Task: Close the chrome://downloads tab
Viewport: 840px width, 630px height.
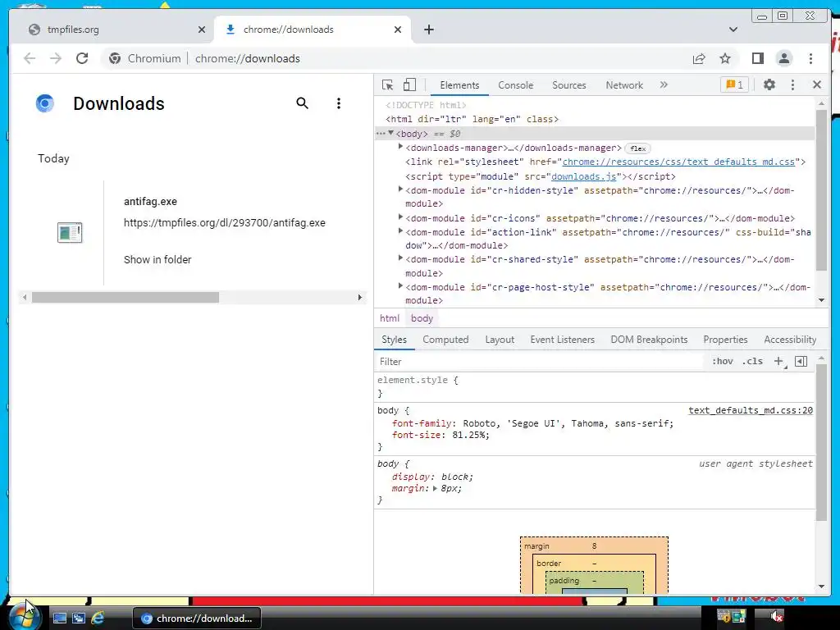Action: [398, 30]
